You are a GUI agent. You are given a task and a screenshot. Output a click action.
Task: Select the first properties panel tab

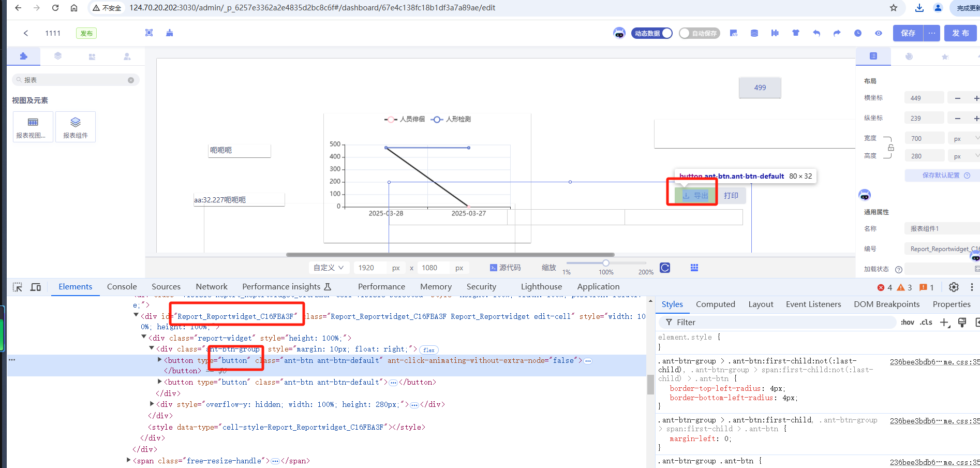[x=873, y=56]
